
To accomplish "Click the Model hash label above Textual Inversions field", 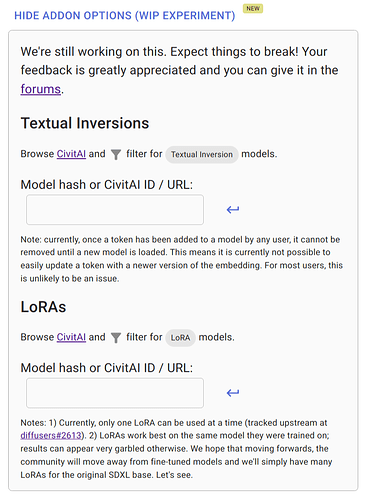I will click(x=107, y=184).
